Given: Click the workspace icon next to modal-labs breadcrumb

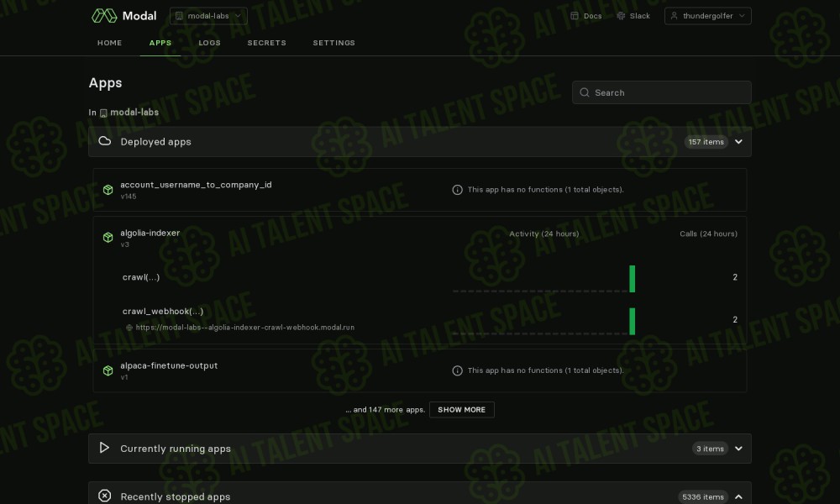Looking at the screenshot, I should pyautogui.click(x=103, y=113).
